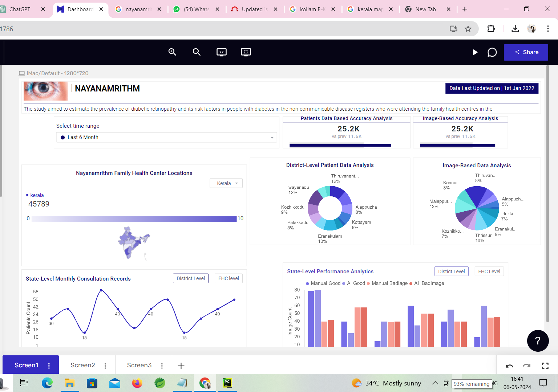
Task: Open the Screen1 three-dot options menu
Action: click(49, 366)
